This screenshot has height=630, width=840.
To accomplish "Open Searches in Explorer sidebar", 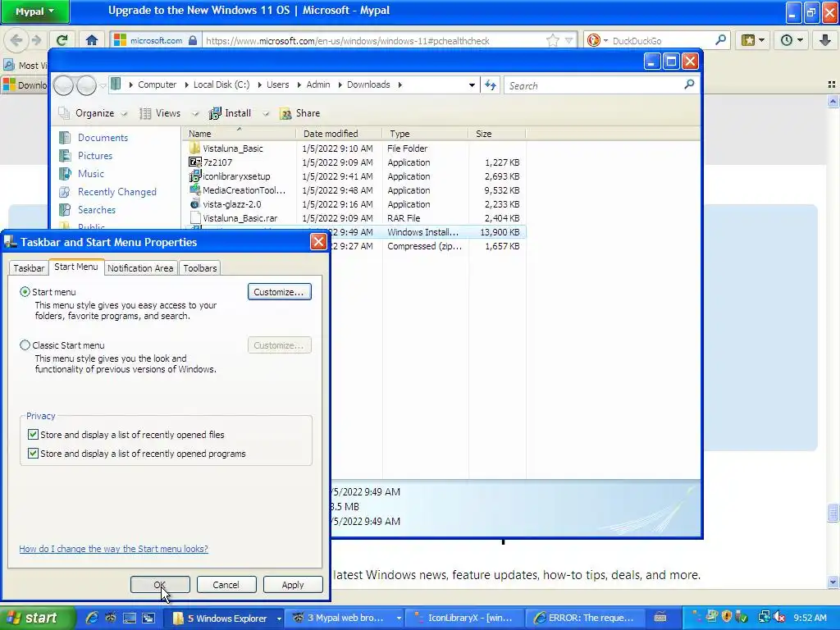I will pyautogui.click(x=97, y=209).
